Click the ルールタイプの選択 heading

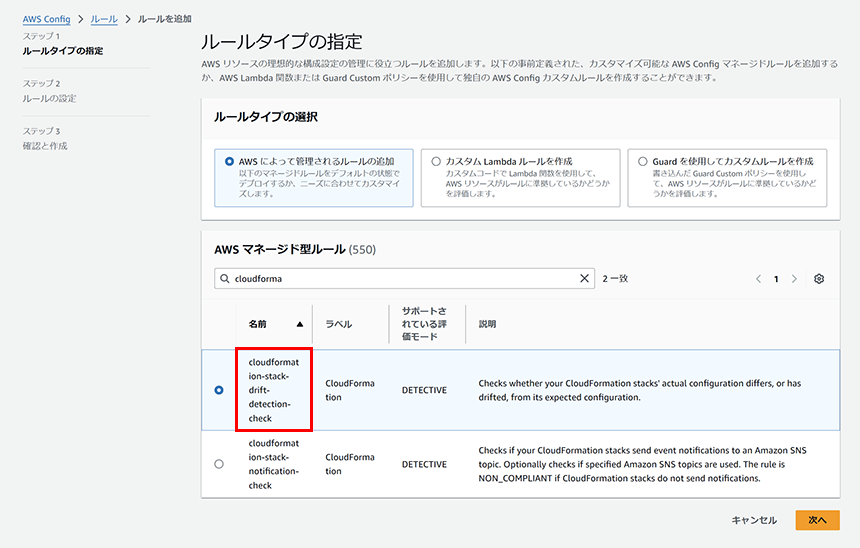tap(266, 117)
